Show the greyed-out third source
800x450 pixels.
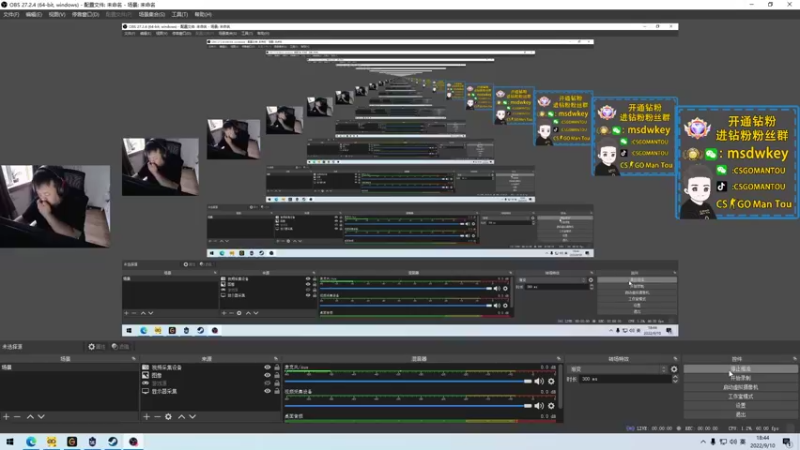(x=267, y=383)
